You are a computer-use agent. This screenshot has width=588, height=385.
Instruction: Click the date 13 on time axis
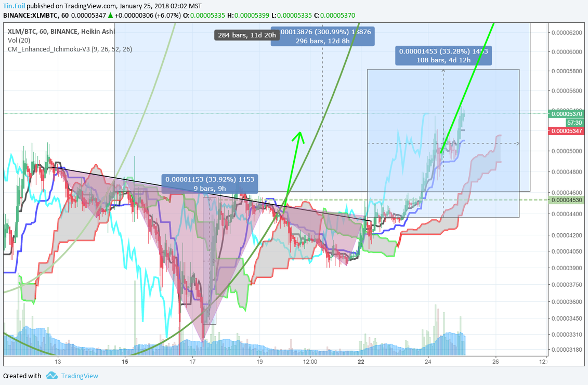click(57, 362)
